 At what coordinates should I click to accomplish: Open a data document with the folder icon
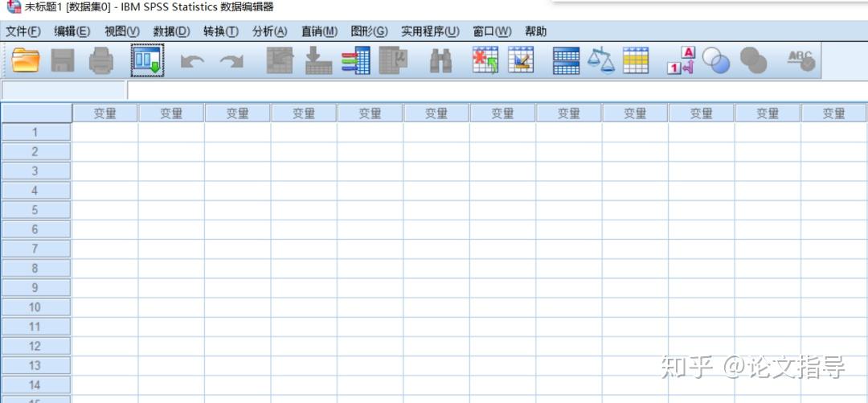point(26,60)
